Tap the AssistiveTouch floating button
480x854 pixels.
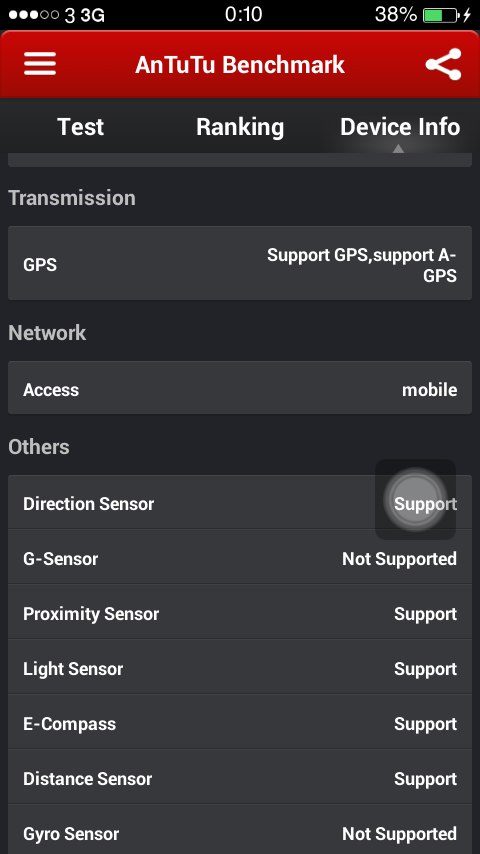pyautogui.click(x=415, y=499)
